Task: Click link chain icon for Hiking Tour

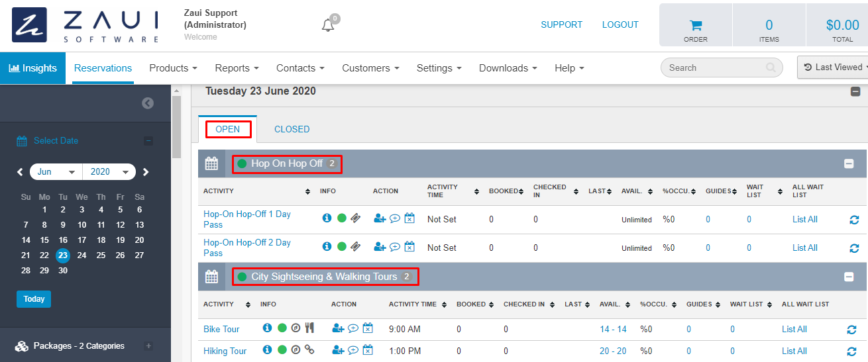Action: (309, 349)
